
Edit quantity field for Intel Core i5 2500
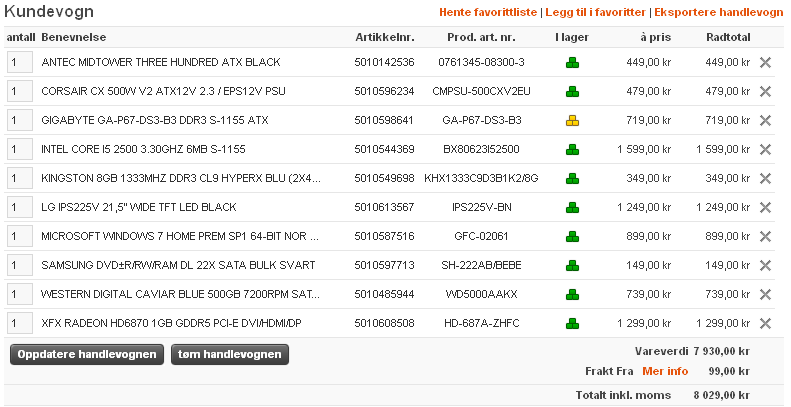click(20, 149)
